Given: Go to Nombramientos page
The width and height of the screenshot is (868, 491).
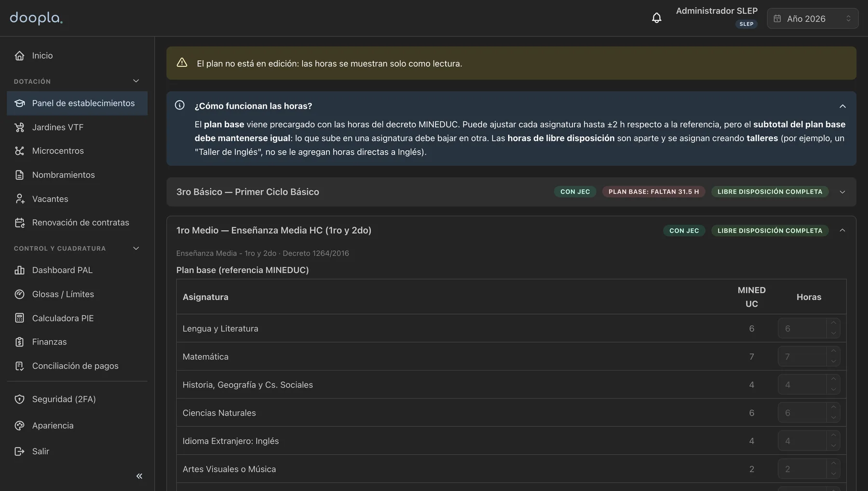Looking at the screenshot, I should (x=77, y=175).
